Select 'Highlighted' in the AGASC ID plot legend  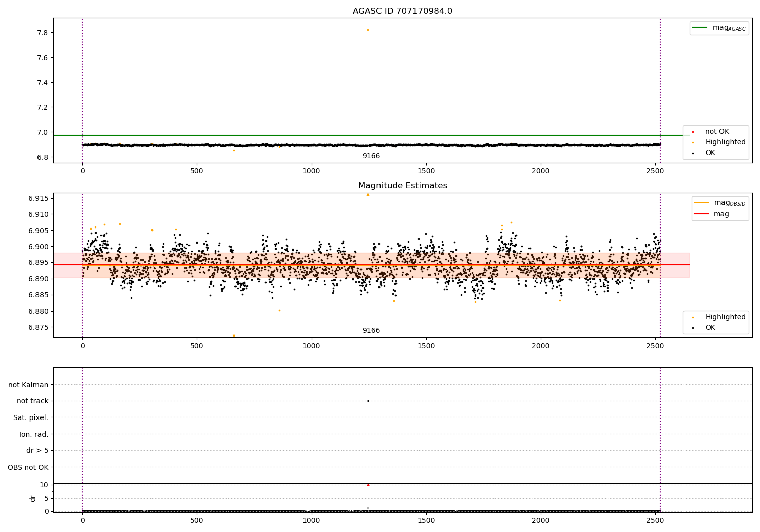(719, 142)
